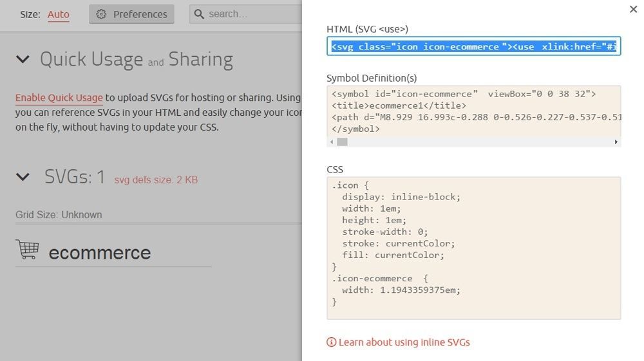This screenshot has width=644, height=361.
Task: Click the svg defs size: 2 KB text
Action: (156, 180)
